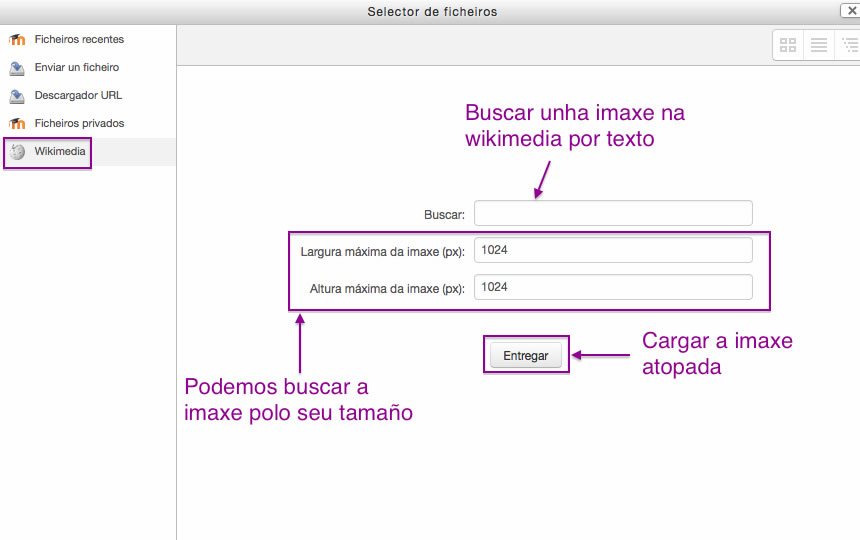Screen dimensions: 860x540
Task: Select the Wikimedia repository
Action: pyautogui.click(x=89, y=152)
